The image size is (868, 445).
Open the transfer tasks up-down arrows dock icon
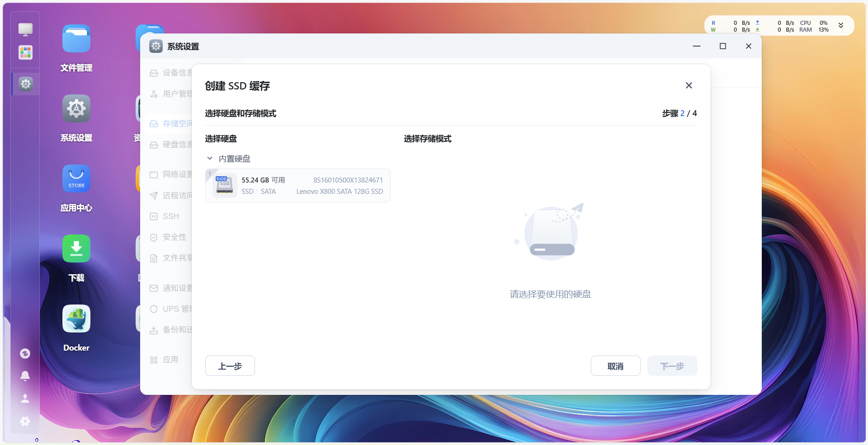(25, 353)
